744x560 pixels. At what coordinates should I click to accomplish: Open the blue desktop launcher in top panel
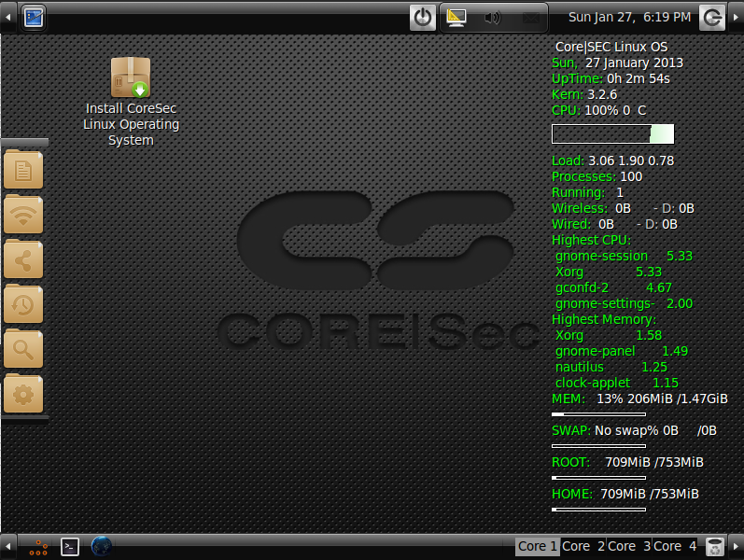pos(34,18)
